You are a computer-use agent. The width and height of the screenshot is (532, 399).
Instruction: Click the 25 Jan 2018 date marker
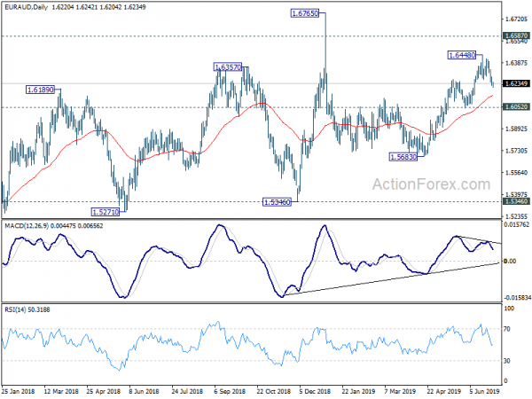point(19,391)
